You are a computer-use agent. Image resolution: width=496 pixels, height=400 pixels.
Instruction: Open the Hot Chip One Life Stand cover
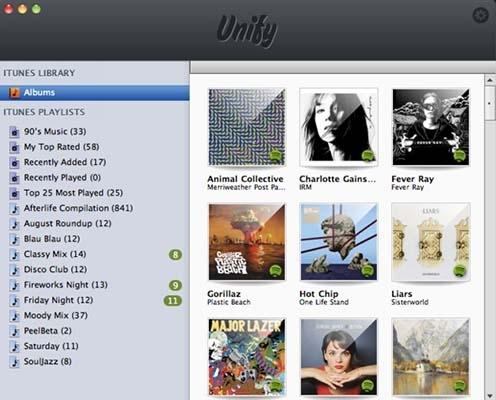pos(339,242)
